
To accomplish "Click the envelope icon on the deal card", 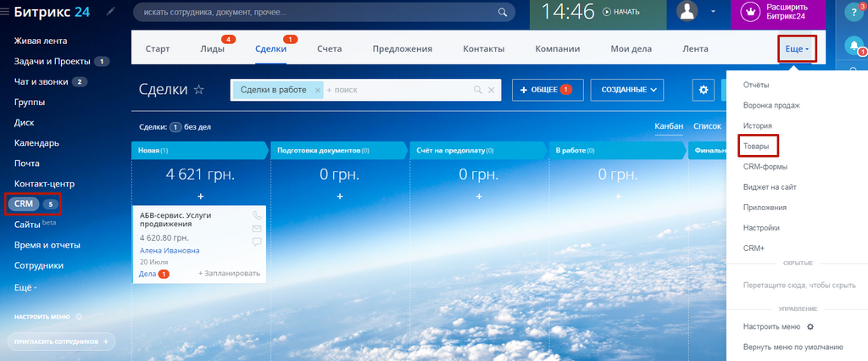I will [257, 229].
